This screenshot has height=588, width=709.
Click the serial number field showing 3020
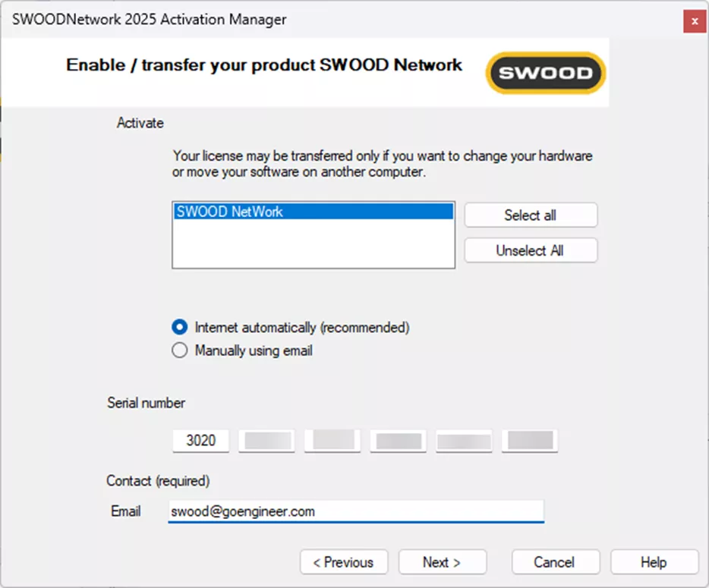(200, 440)
